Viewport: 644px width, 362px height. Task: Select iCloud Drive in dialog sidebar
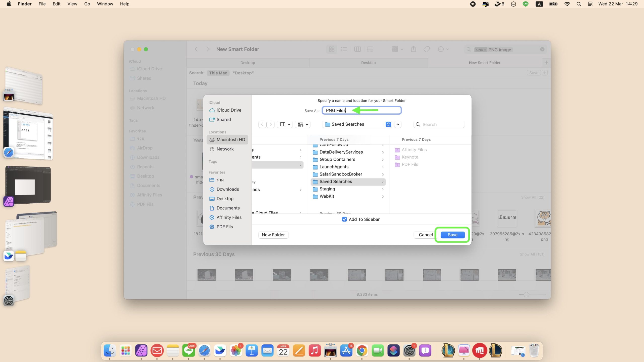[229, 110]
